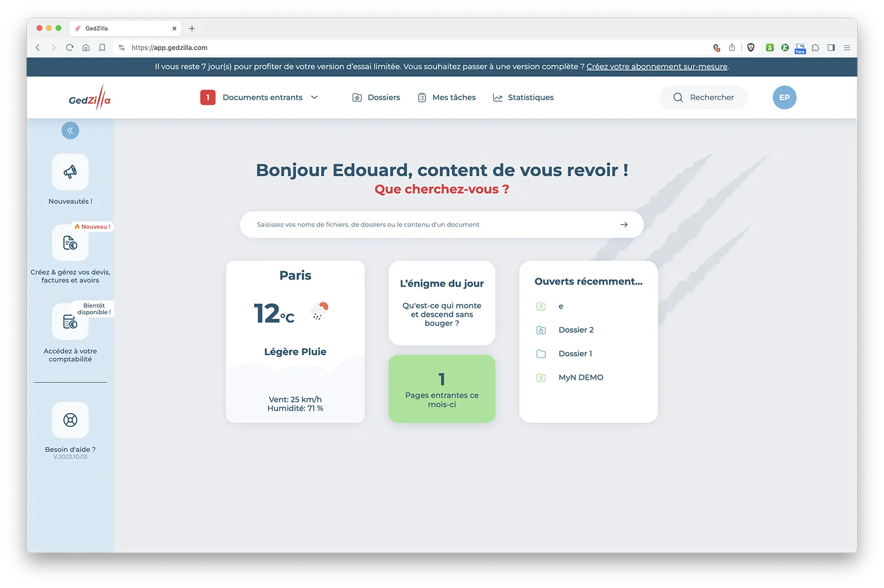884x588 pixels.
Task: Click the Besoin d'aide ? label
Action: [70, 449]
